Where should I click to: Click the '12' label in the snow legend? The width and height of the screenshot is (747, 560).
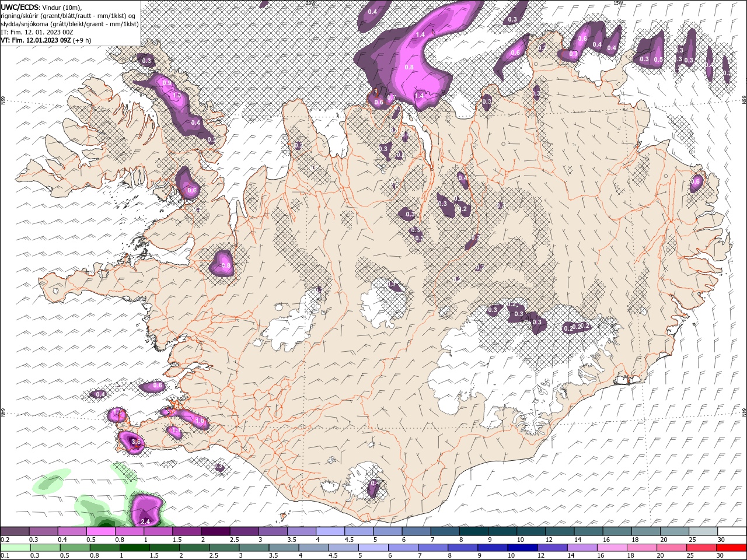(549, 539)
